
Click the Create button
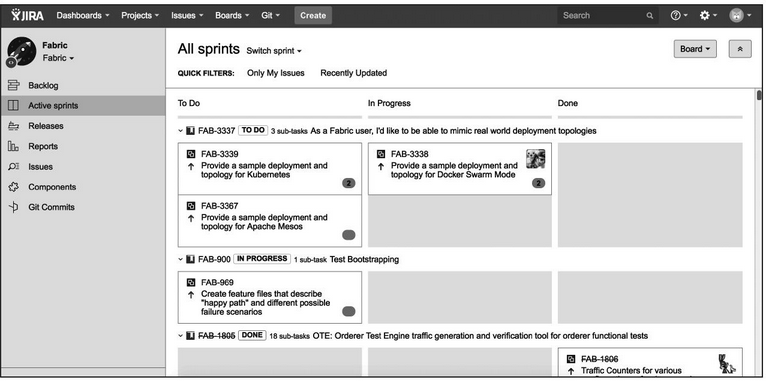[313, 15]
